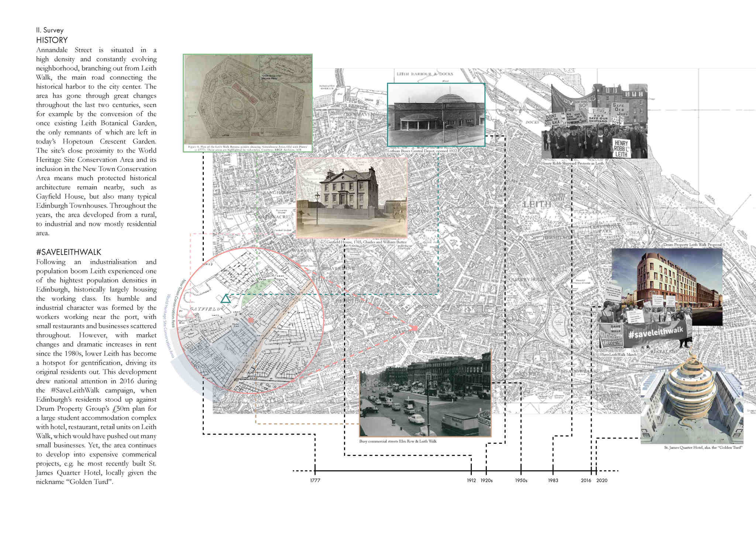Expand the 1777 Botanic garden plan figure

coord(248,102)
